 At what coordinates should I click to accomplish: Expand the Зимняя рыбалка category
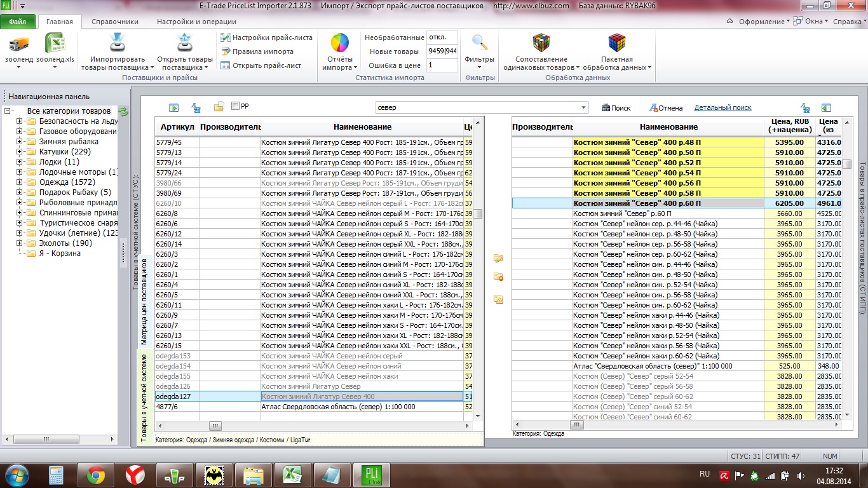tap(19, 142)
